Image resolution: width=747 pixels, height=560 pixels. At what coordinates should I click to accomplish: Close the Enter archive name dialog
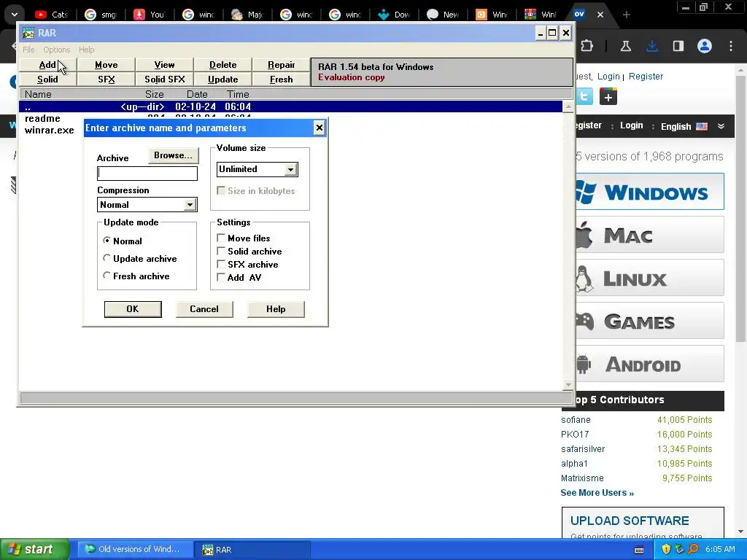[320, 128]
